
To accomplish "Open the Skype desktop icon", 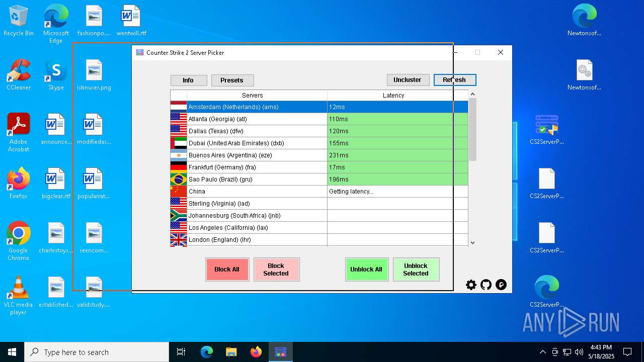I will [x=56, y=75].
